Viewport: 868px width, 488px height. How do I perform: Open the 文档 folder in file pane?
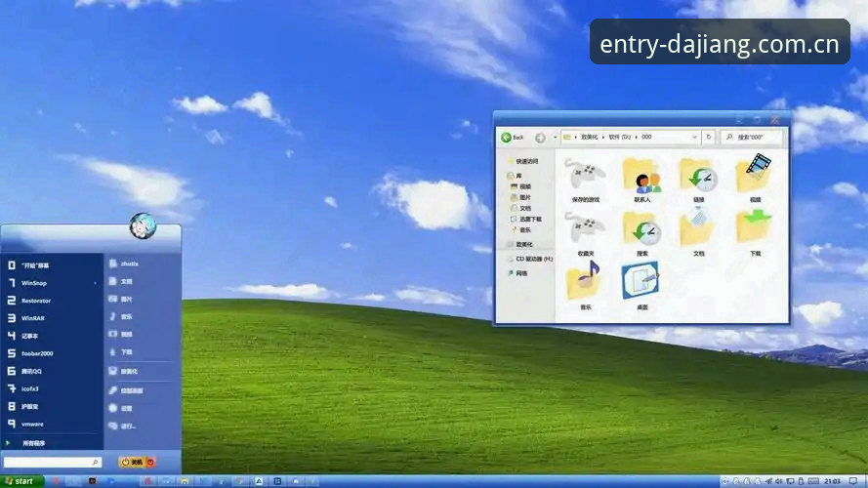(699, 232)
